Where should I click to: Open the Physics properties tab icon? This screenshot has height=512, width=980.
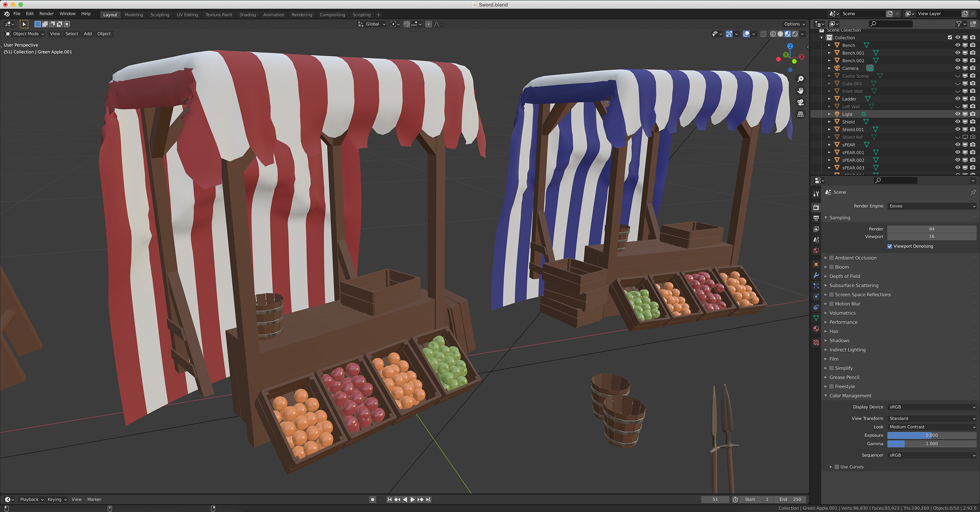(x=816, y=297)
